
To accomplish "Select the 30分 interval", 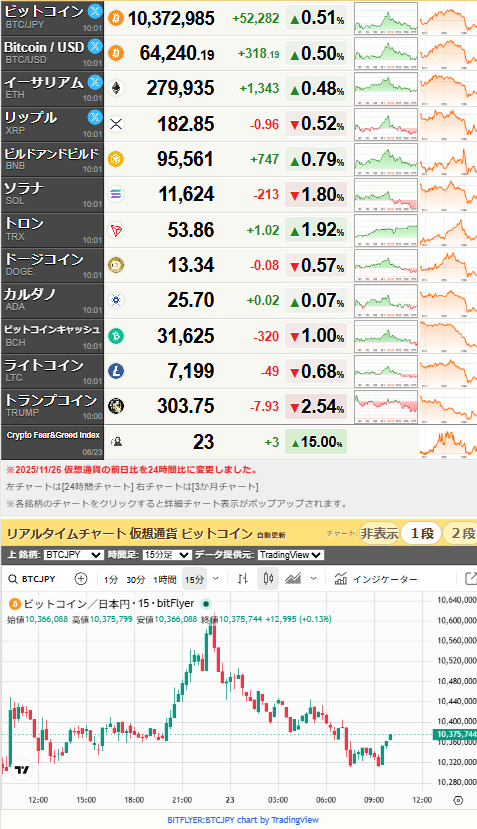I will [136, 579].
